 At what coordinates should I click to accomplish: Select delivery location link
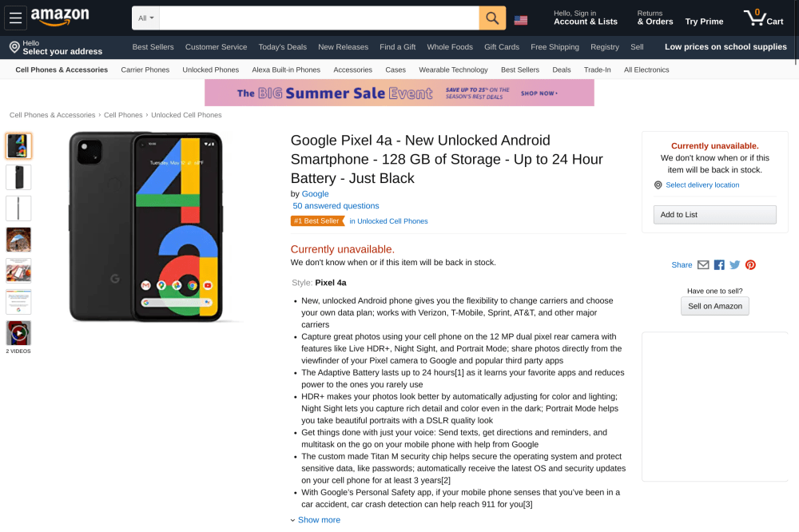click(x=702, y=185)
